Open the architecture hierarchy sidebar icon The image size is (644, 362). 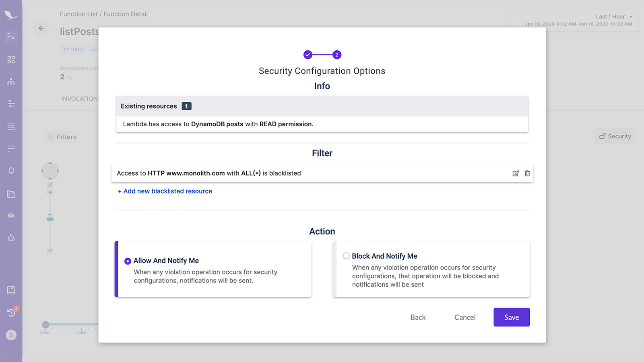click(11, 82)
